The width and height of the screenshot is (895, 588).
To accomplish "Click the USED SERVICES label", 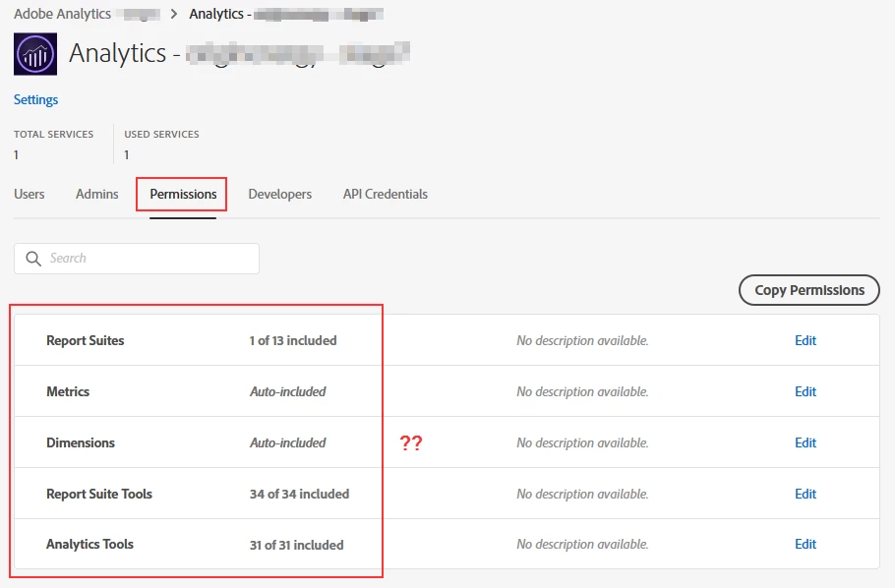I will pos(161,134).
